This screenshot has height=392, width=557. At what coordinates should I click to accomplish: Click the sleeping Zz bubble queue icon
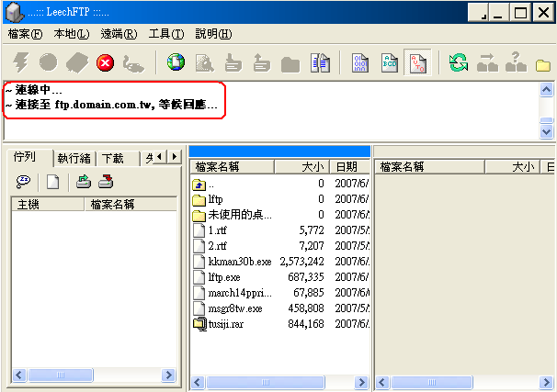click(x=24, y=181)
